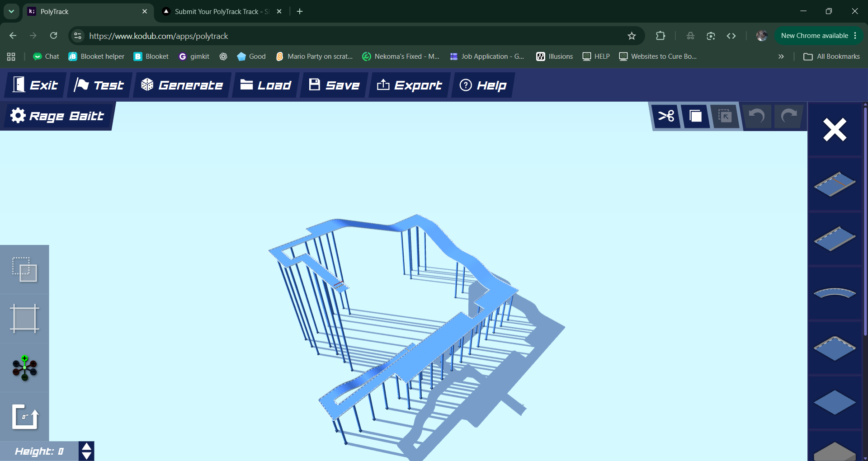
Task: Undo the last edit
Action: 757,116
